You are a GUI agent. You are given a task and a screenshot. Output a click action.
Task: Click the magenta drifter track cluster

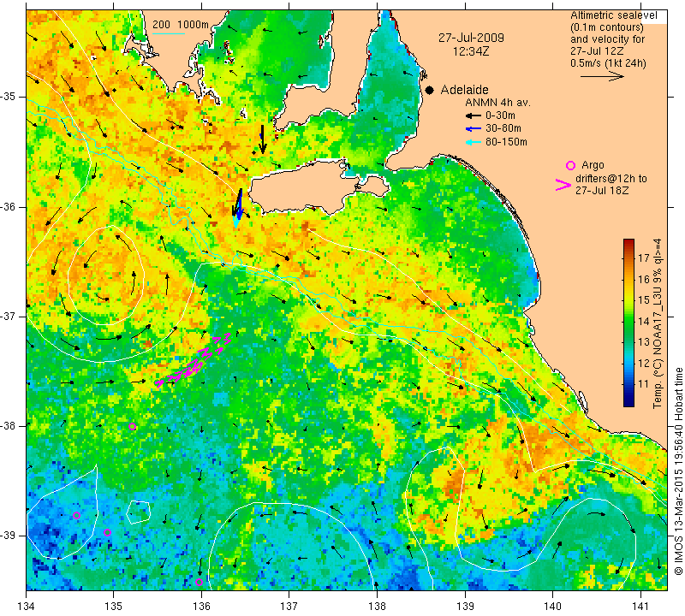click(193, 360)
